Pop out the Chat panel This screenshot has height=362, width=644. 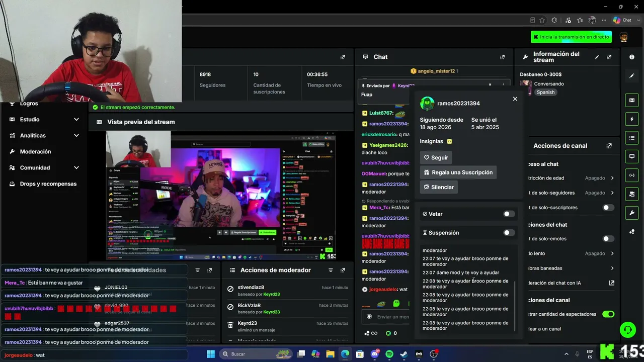pyautogui.click(x=502, y=57)
